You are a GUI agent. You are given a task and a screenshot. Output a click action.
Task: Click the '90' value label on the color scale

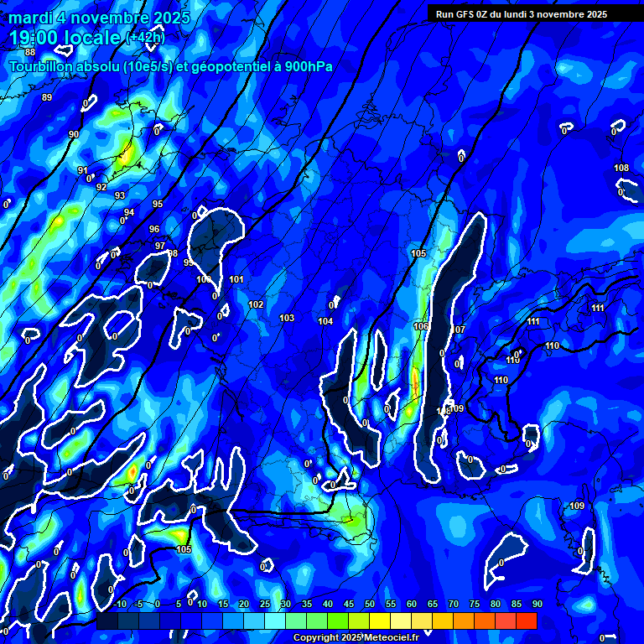(537, 605)
